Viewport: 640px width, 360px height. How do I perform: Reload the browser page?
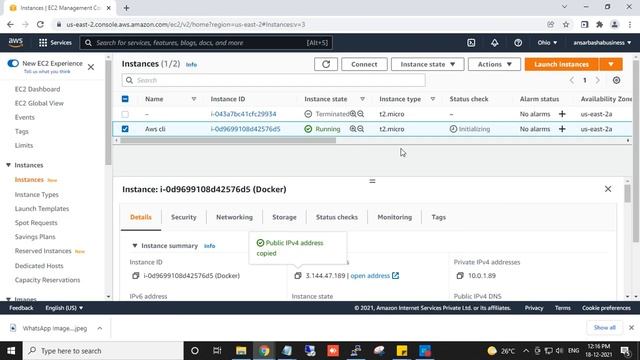pyautogui.click(x=40, y=24)
